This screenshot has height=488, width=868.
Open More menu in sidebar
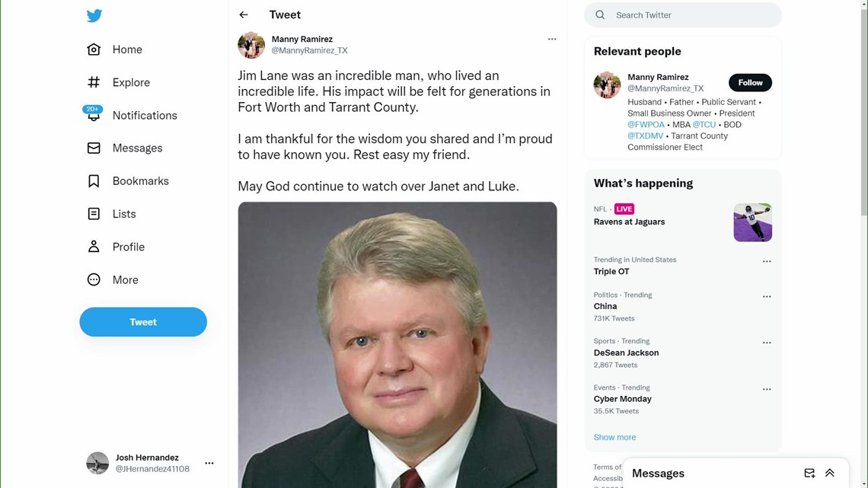(125, 280)
